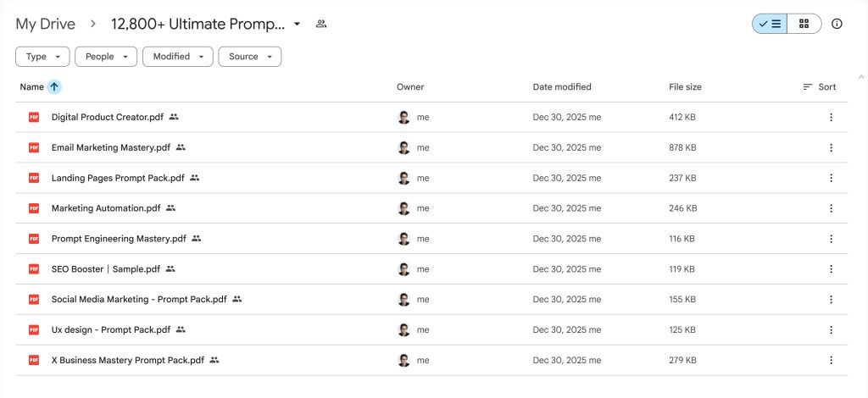
Task: Select Landing Pages Prompt Pack.pdf file
Action: click(x=118, y=178)
